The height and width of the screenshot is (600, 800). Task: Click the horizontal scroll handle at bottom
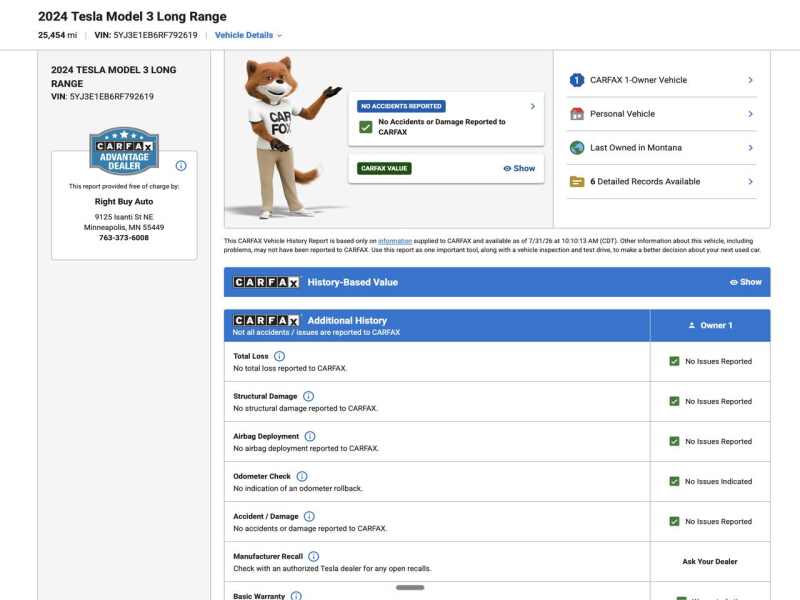pos(410,587)
